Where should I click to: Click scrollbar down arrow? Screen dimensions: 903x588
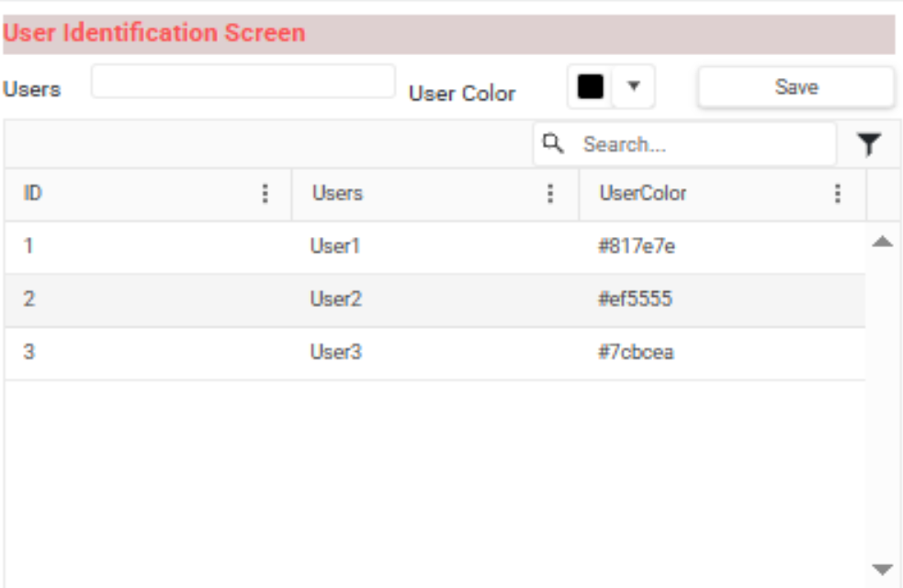pyautogui.click(x=882, y=570)
